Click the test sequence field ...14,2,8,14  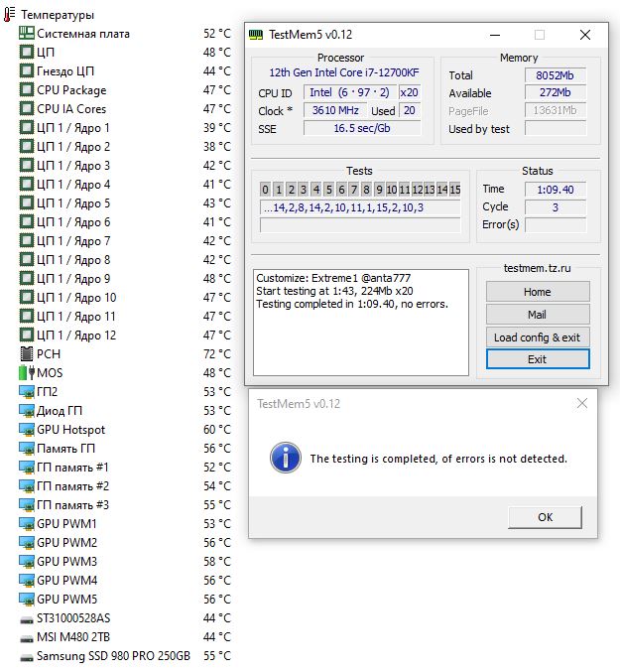[360, 207]
